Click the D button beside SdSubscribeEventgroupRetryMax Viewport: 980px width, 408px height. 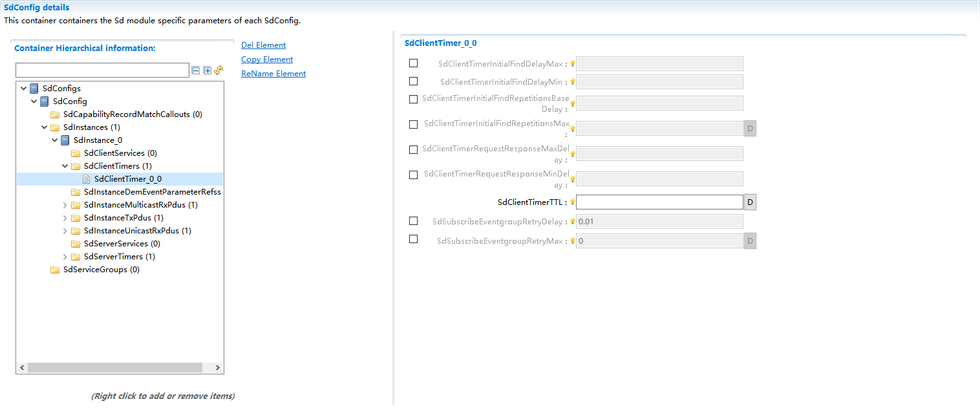pyautogui.click(x=750, y=240)
